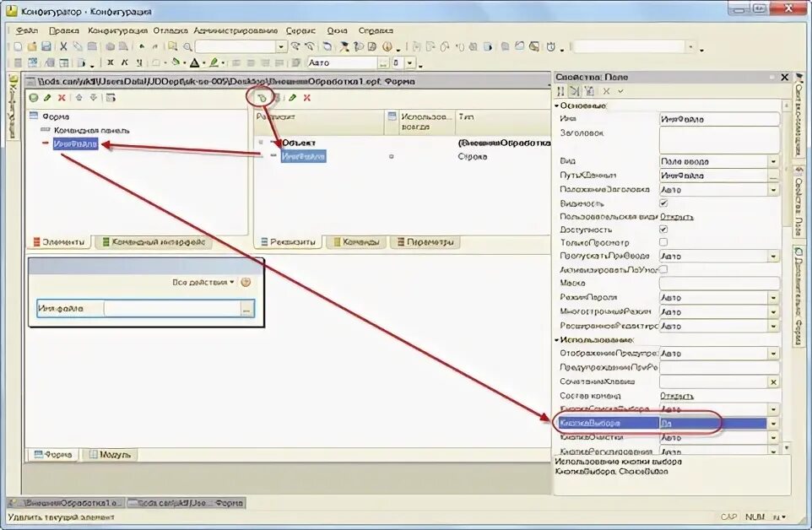The height and width of the screenshot is (530, 812).
Task: Delete attribute red X in Реквизиты toolbar
Action: 307,97
